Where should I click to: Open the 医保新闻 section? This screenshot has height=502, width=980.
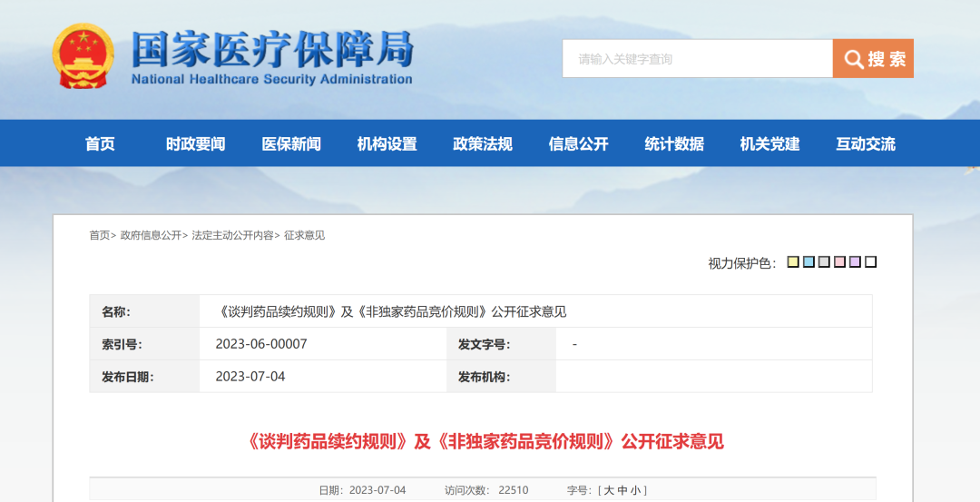click(x=291, y=143)
